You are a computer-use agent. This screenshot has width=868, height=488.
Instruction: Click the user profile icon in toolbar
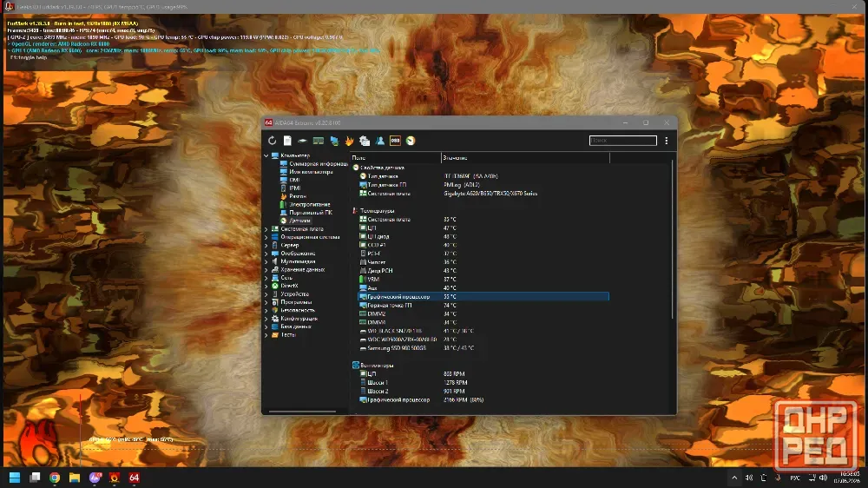coord(380,141)
